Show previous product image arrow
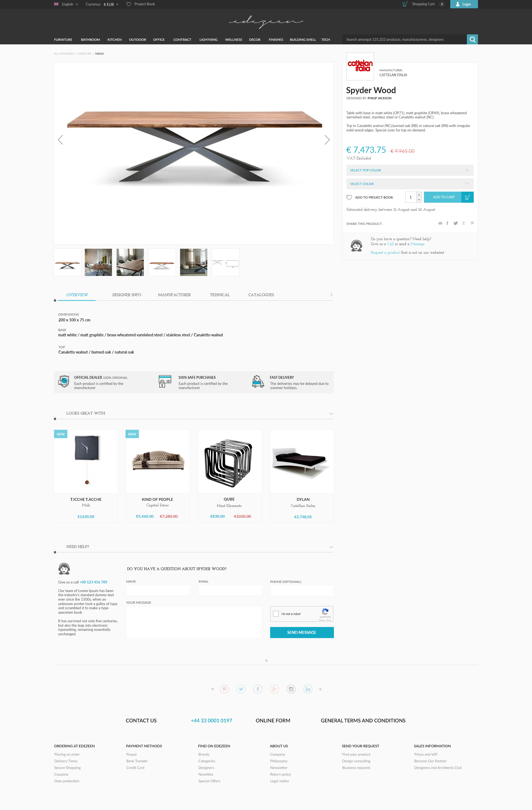This screenshot has width=532, height=810. pos(61,140)
